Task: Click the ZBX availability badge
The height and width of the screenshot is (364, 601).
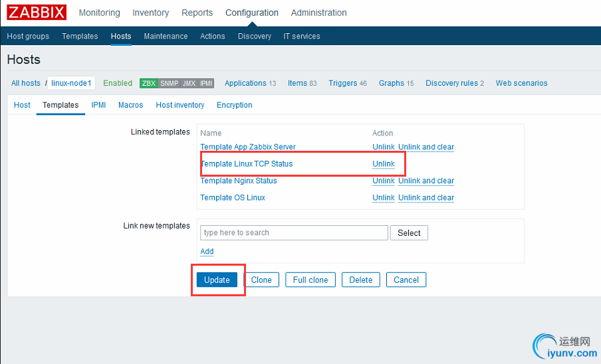Action: point(149,83)
